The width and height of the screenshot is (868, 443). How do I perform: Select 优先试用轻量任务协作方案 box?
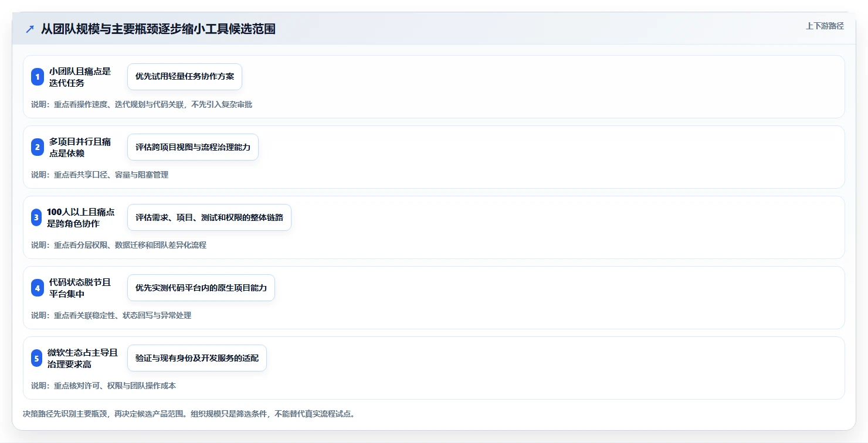185,77
